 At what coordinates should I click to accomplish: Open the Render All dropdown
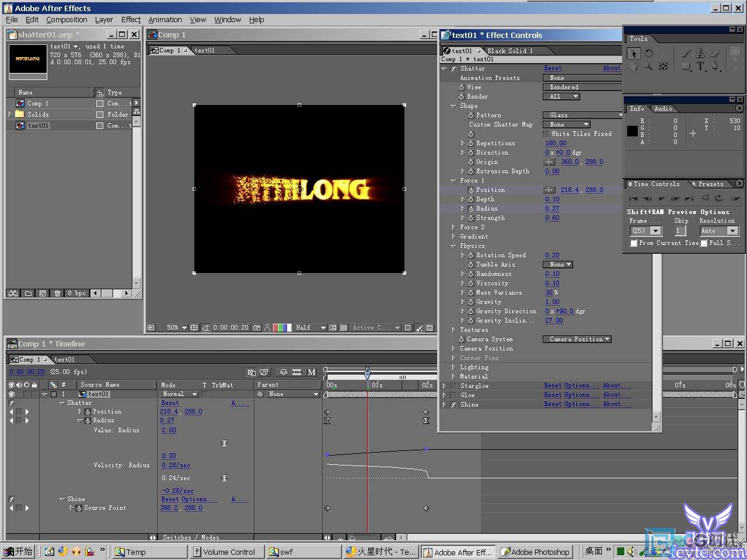click(x=561, y=97)
